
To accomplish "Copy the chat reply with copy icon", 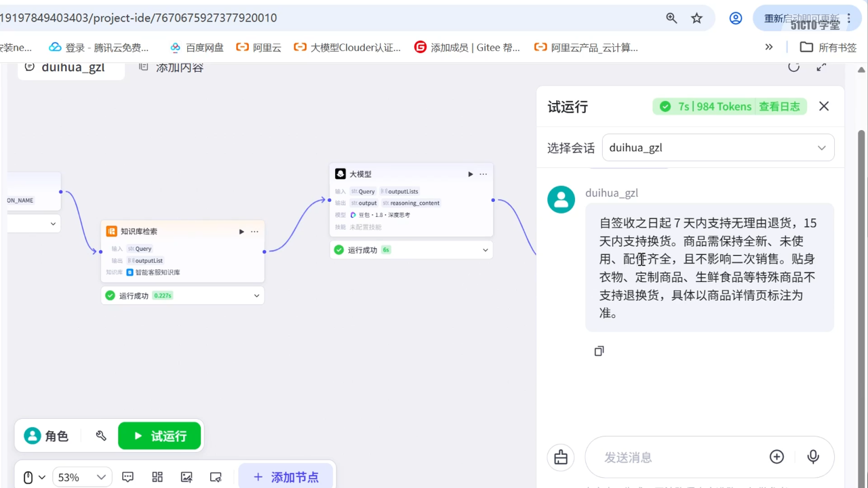I will coord(599,351).
